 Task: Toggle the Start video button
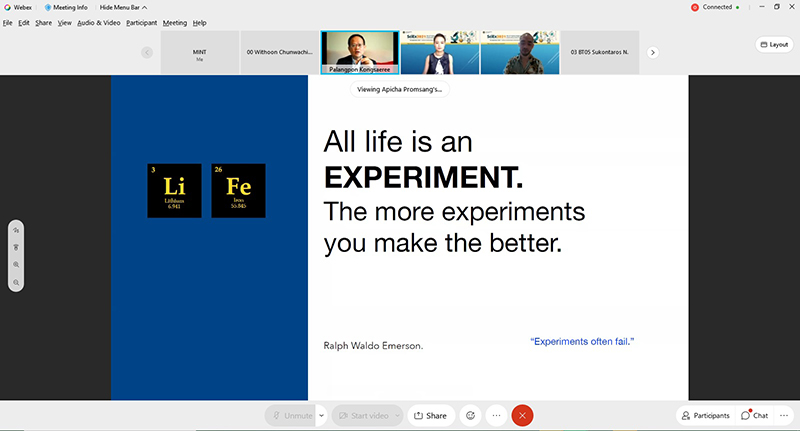tap(361, 415)
